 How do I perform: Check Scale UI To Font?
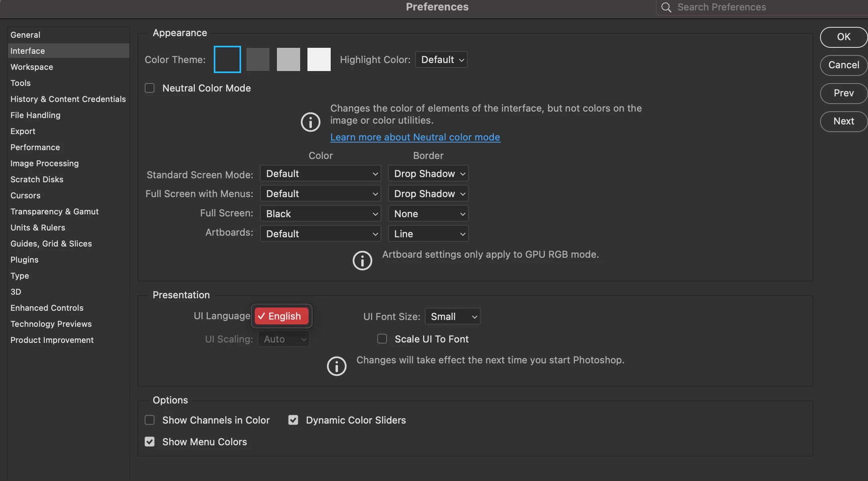pyautogui.click(x=382, y=339)
